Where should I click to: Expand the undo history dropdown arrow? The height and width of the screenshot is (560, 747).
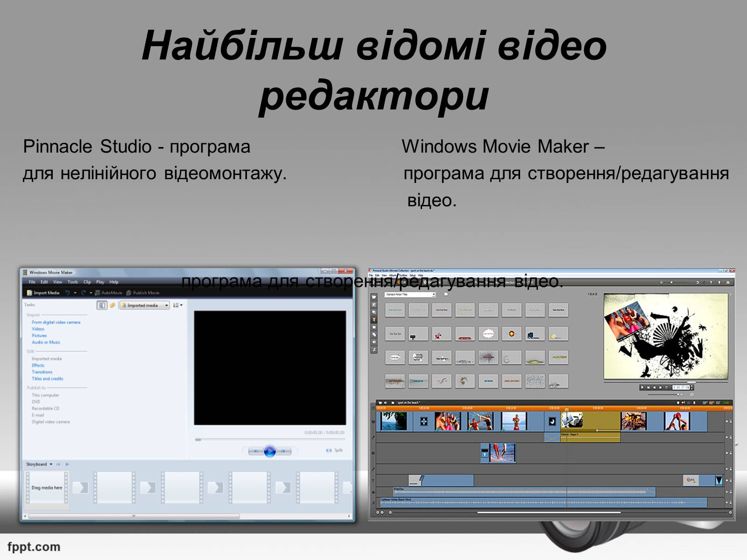(x=75, y=293)
